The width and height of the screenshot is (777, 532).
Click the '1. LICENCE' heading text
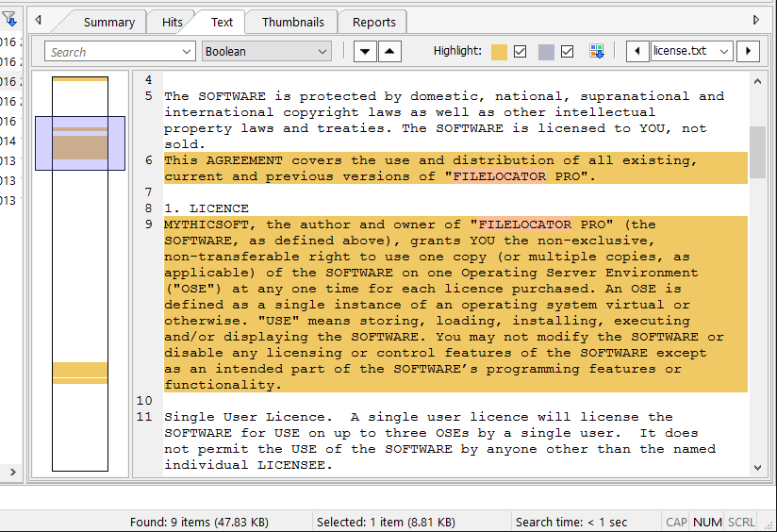(207, 208)
